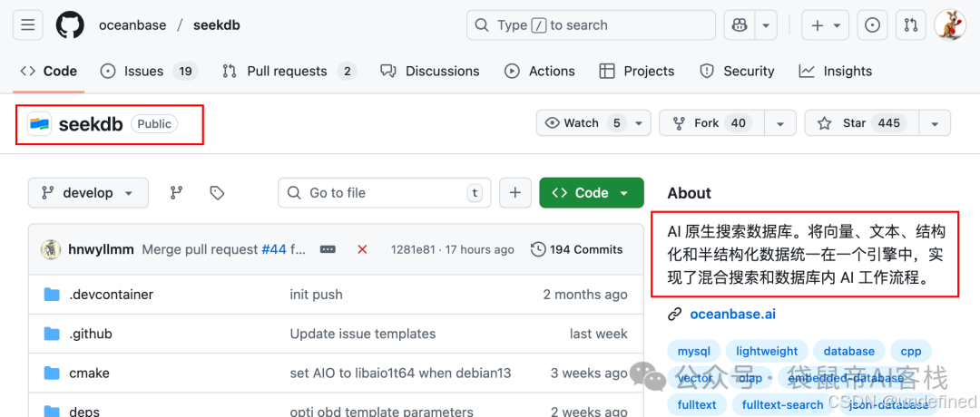The height and width of the screenshot is (417, 980).
Task: Click the failed status red X icon
Action: tap(362, 249)
